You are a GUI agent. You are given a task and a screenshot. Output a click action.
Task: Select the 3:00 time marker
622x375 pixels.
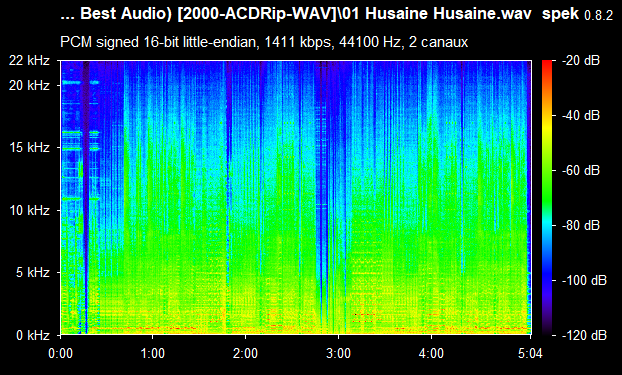338,353
